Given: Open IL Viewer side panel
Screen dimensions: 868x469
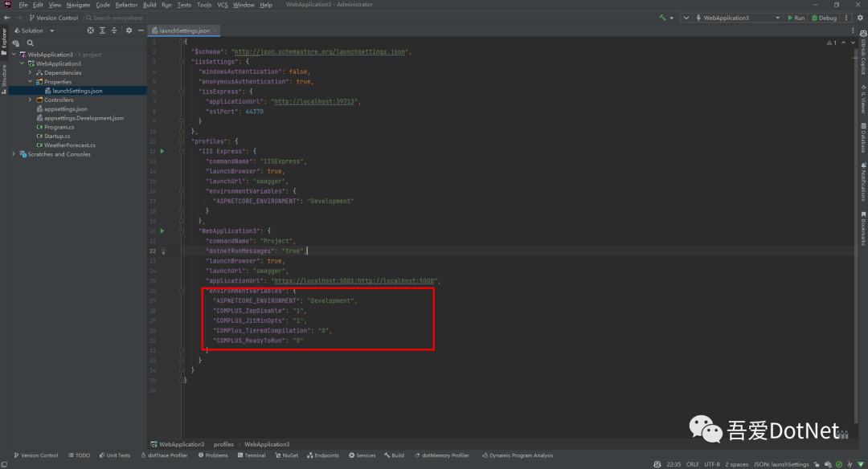Looking at the screenshot, I should pyautogui.click(x=863, y=100).
